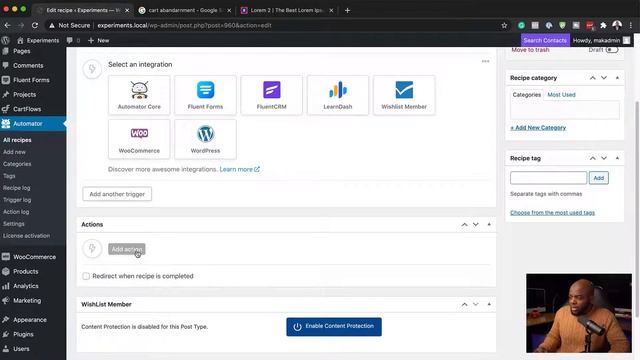Go back with browser back arrow
640x360 pixels.
click(7, 25)
